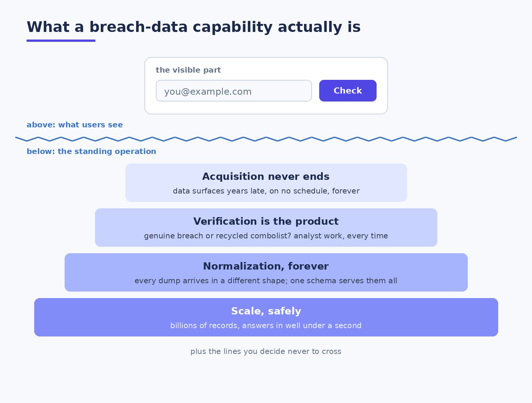
Task: Select the 'Acquisition never ends' block
Action: coord(266,182)
